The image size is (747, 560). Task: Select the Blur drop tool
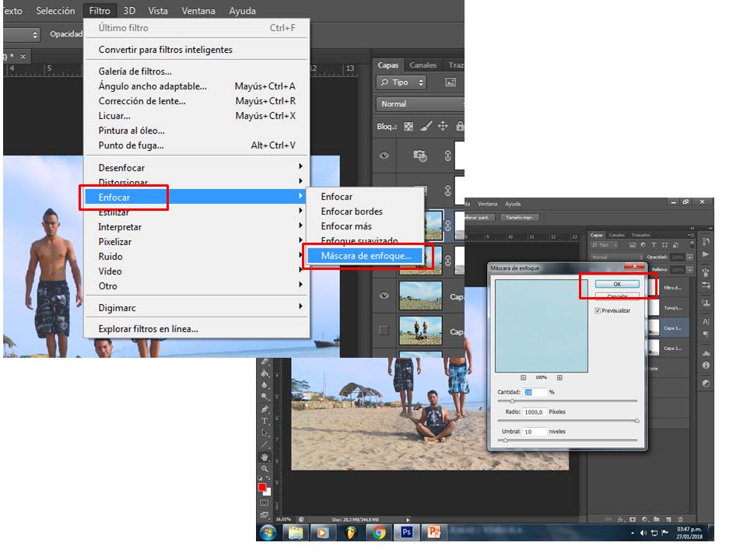[x=265, y=385]
